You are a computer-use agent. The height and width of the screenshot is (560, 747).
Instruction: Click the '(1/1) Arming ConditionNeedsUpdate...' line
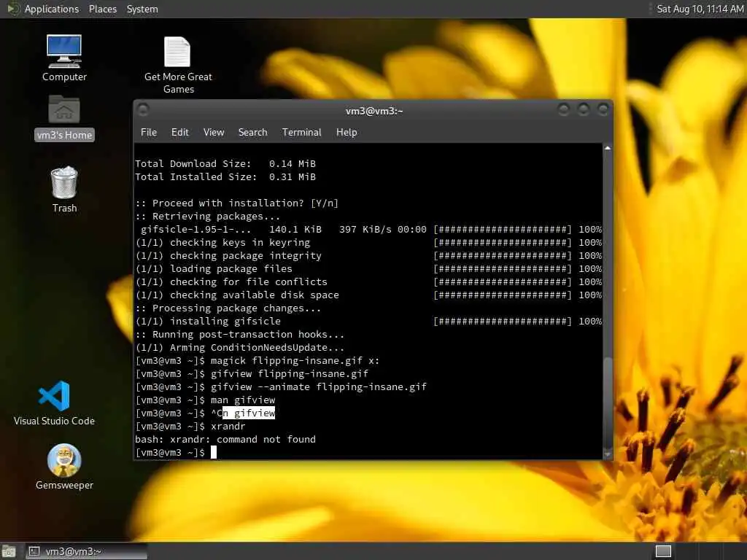[x=239, y=348]
